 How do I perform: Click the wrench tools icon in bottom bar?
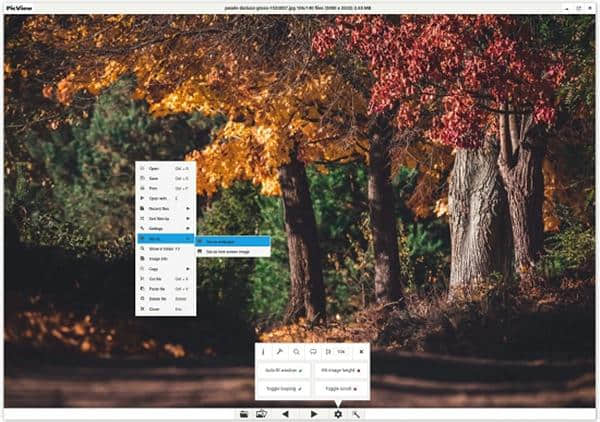pyautogui.click(x=356, y=414)
